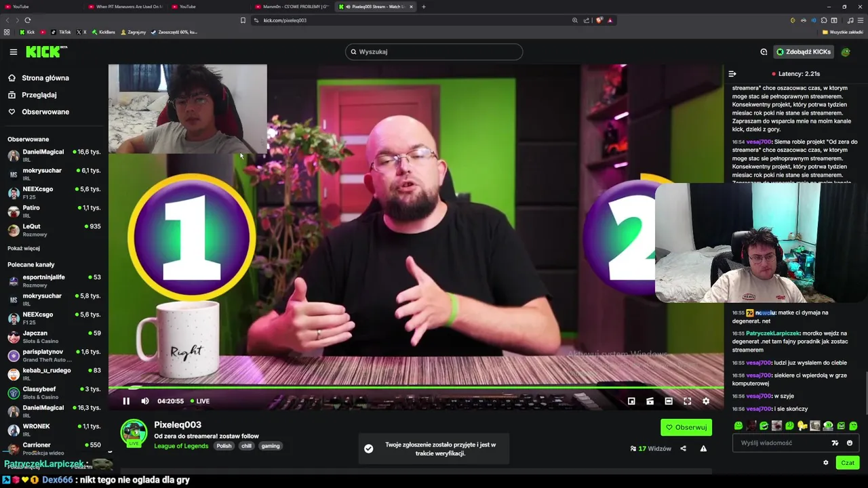Share the stream via share icon
Screen dimensions: 868x488
click(x=683, y=449)
